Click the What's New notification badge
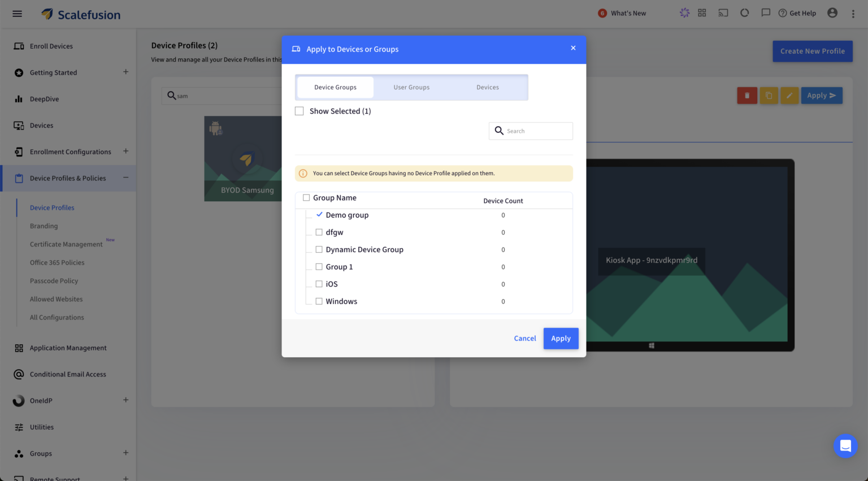 602,12
